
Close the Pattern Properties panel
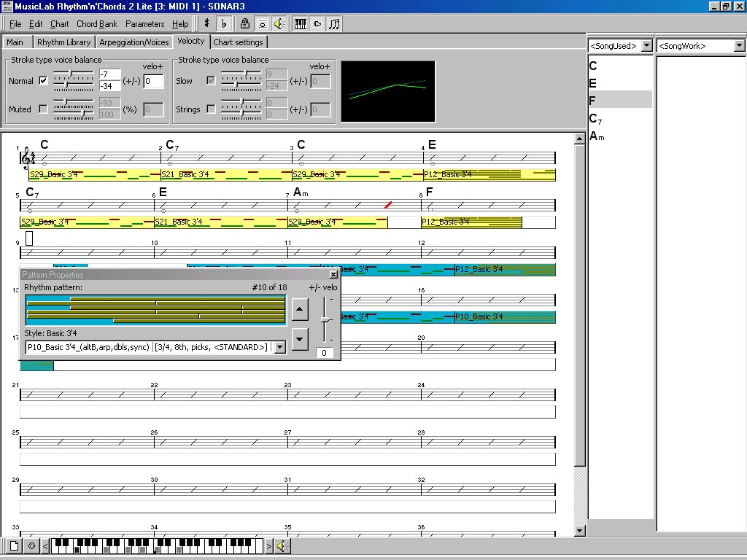click(x=333, y=274)
